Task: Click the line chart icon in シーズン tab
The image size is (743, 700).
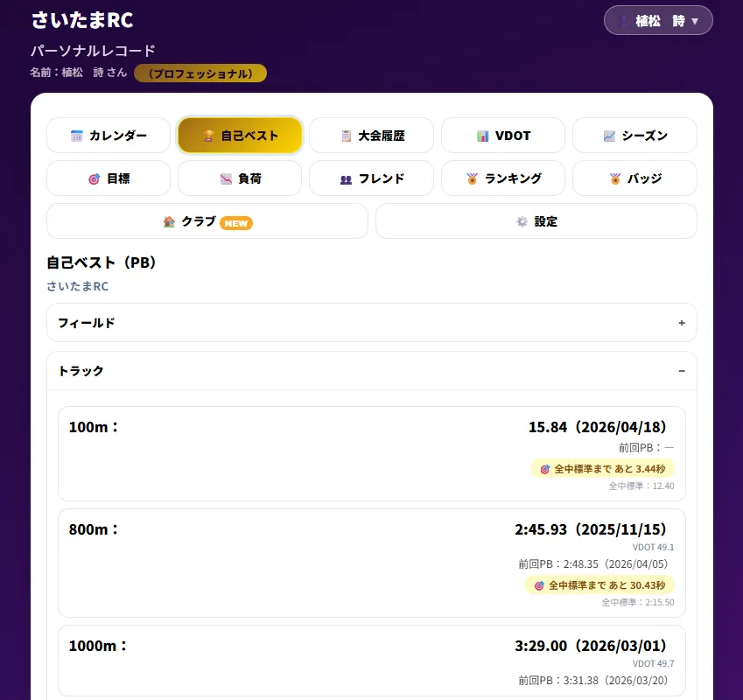Action: (609, 136)
